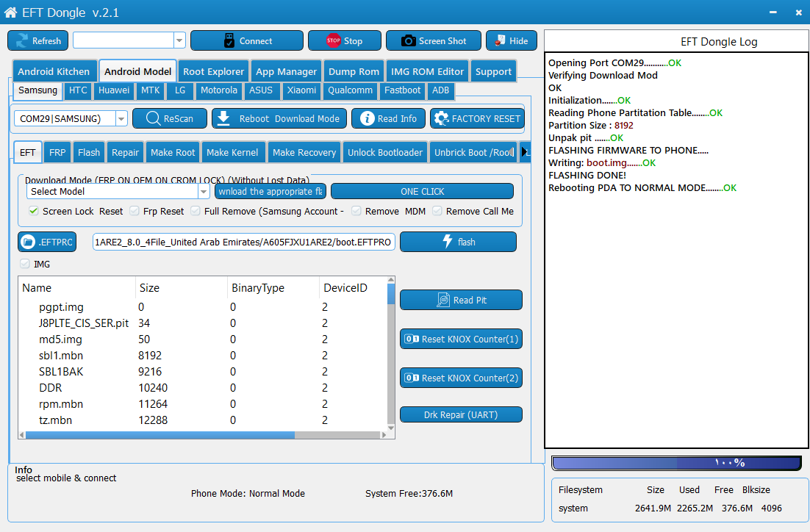810x532 pixels.
Task: Select the J8PLTE_CIS_SER.pit row
Action: [203, 323]
